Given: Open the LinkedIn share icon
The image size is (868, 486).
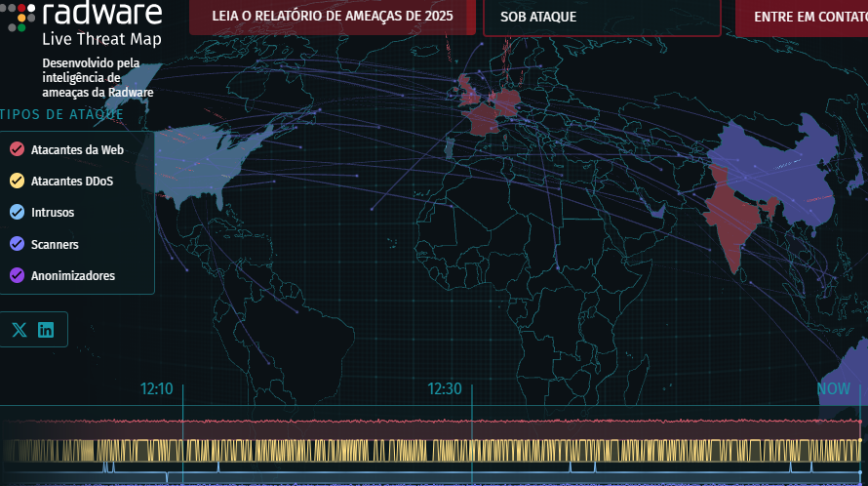Looking at the screenshot, I should pos(46,330).
